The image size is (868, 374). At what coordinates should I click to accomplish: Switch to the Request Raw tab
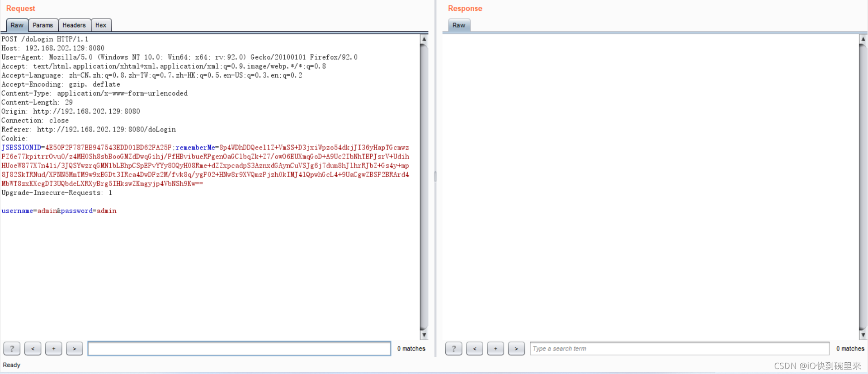point(17,25)
